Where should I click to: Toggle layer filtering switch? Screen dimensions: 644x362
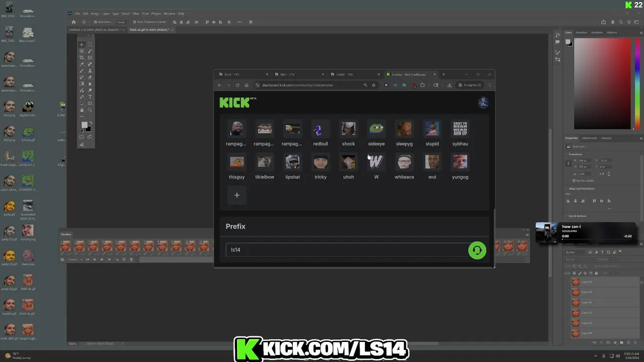pyautogui.click(x=620, y=251)
